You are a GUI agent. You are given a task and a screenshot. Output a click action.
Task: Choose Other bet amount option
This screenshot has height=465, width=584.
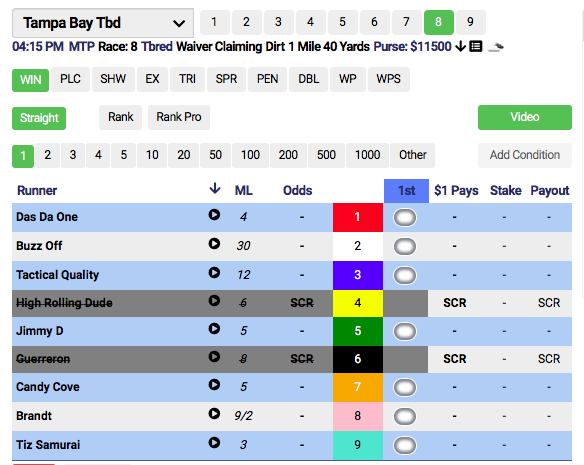412,155
